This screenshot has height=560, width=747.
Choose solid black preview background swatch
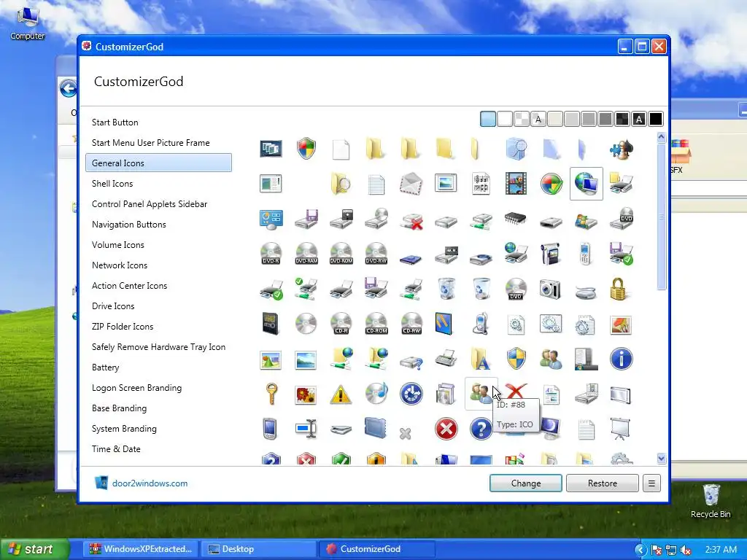click(x=656, y=119)
